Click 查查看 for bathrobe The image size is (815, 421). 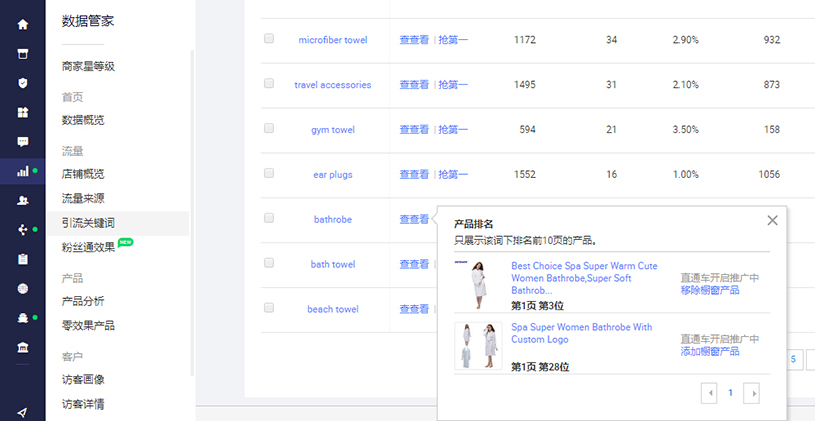click(x=414, y=219)
